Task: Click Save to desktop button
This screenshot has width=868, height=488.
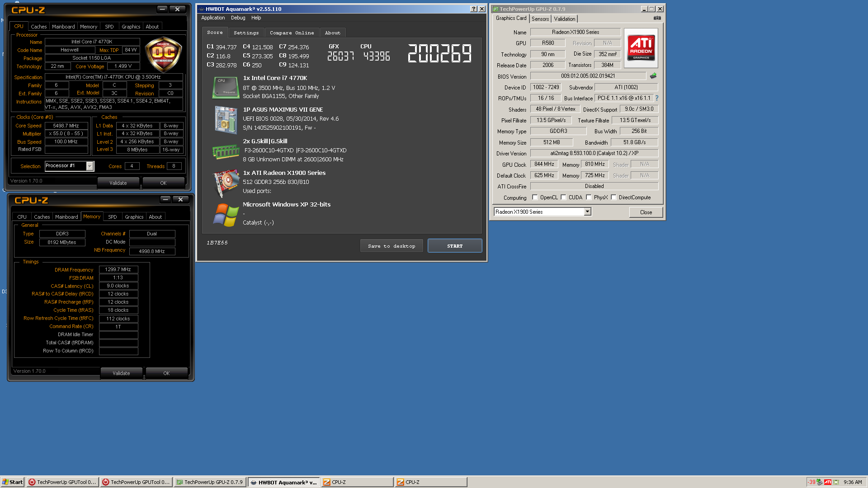Action: click(x=392, y=246)
